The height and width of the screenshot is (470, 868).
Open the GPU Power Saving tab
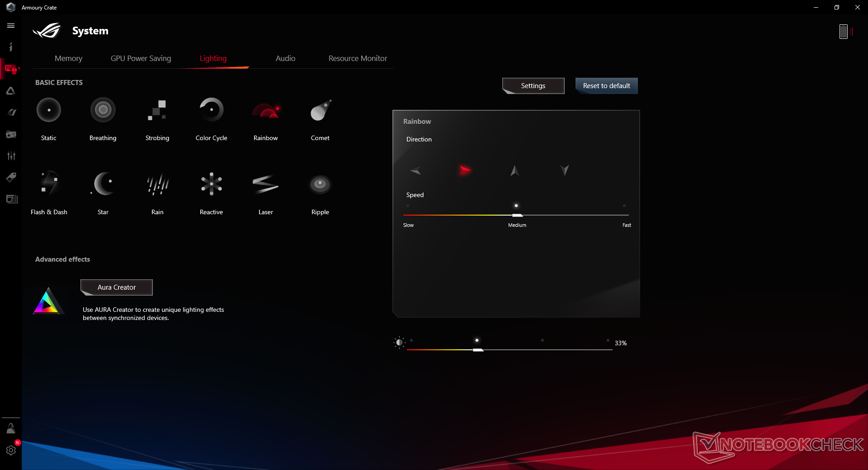(x=141, y=58)
